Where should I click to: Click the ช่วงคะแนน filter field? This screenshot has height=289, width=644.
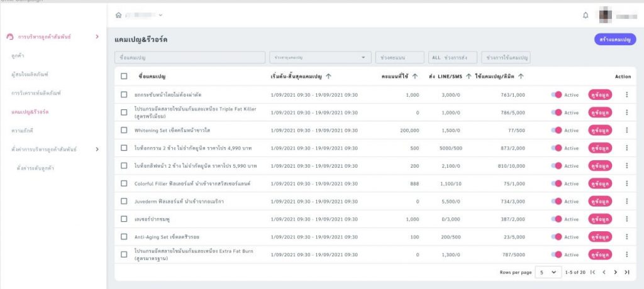[x=399, y=57]
